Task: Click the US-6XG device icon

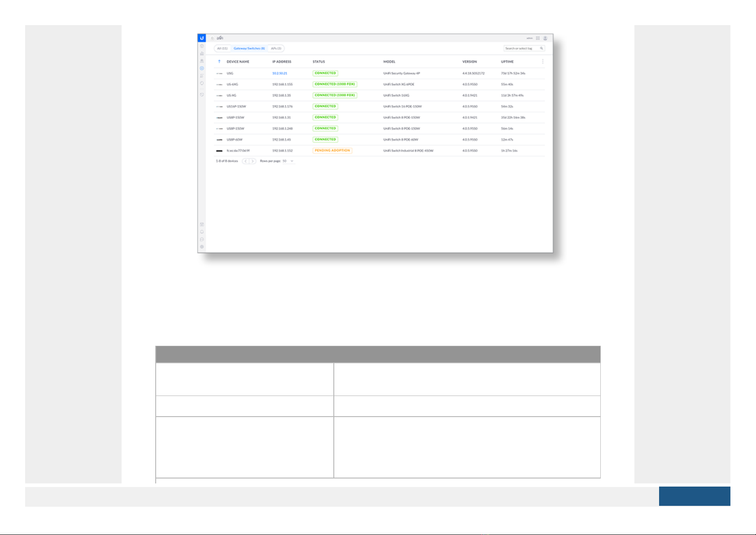Action: [219, 84]
